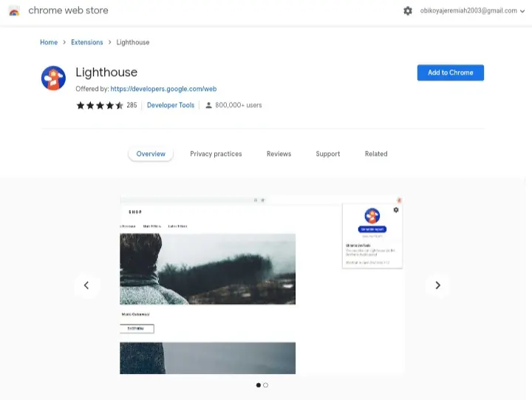Click the chrome web store title text
Image resolution: width=532 pixels, height=400 pixels.
(x=68, y=10)
